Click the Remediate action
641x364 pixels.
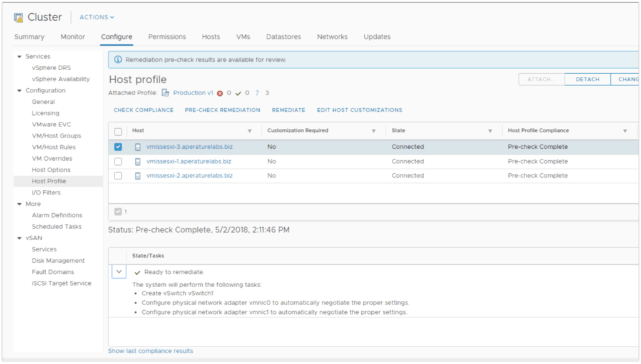[x=289, y=110]
